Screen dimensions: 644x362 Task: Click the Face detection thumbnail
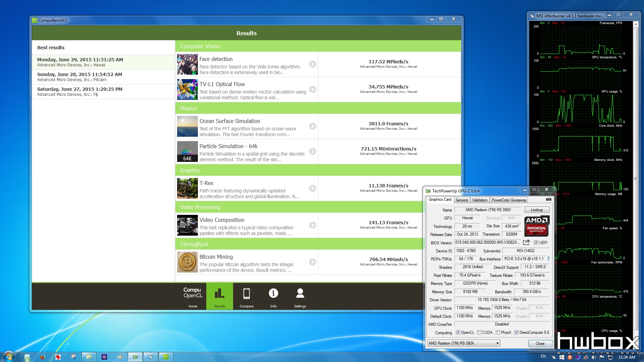tap(187, 64)
